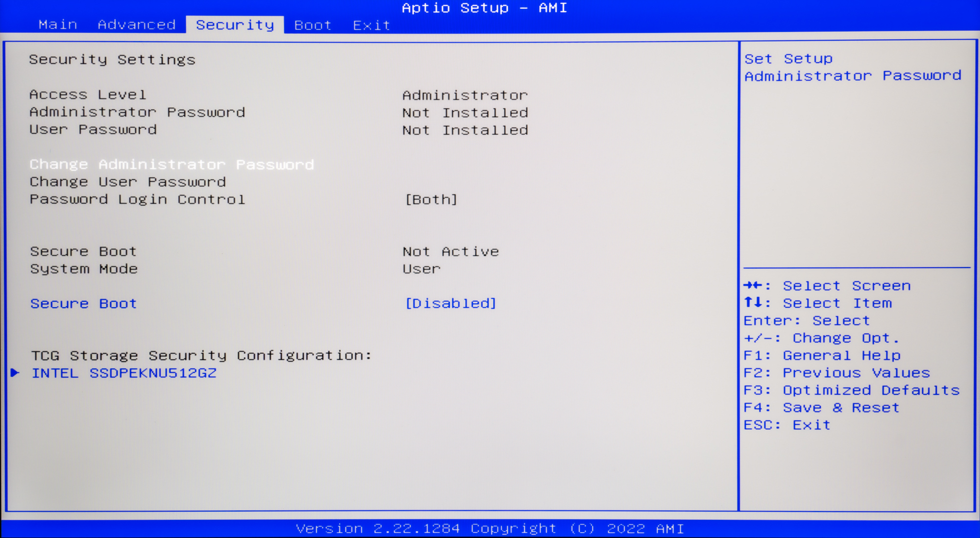
Task: Click the F4: Save & Reset hint
Action: [821, 408]
